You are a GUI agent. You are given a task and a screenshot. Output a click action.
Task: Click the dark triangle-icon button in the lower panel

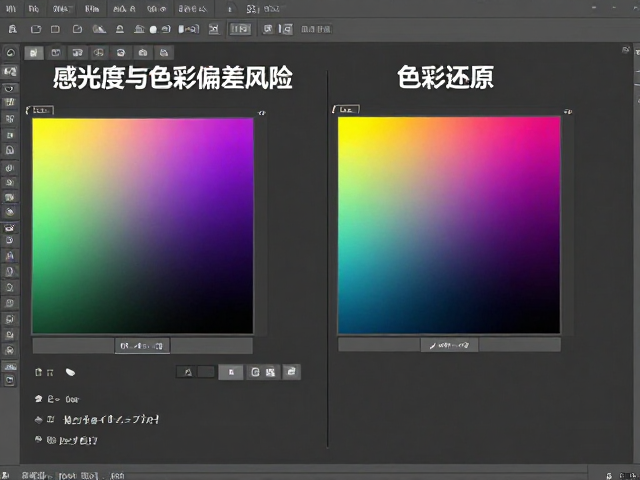pyautogui.click(x=187, y=372)
